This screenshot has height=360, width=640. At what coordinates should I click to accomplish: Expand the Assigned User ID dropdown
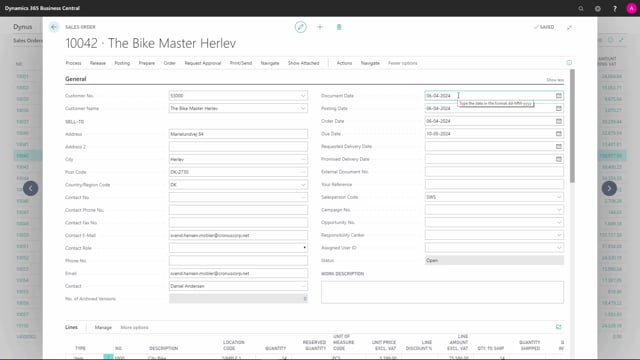click(559, 247)
